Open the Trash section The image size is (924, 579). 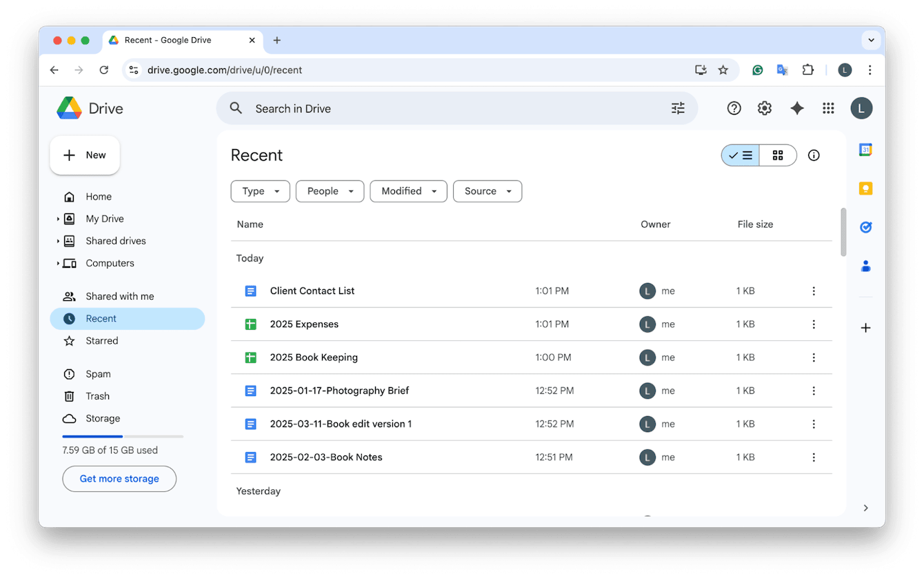pyautogui.click(x=97, y=396)
